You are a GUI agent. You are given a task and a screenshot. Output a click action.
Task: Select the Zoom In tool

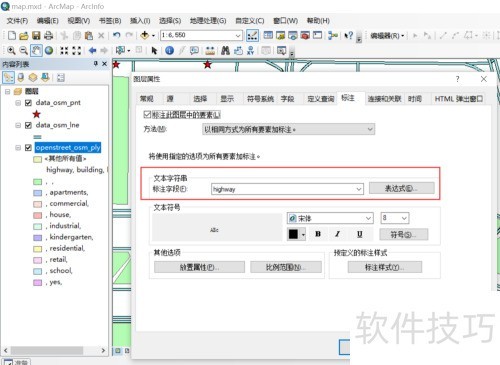(11, 51)
